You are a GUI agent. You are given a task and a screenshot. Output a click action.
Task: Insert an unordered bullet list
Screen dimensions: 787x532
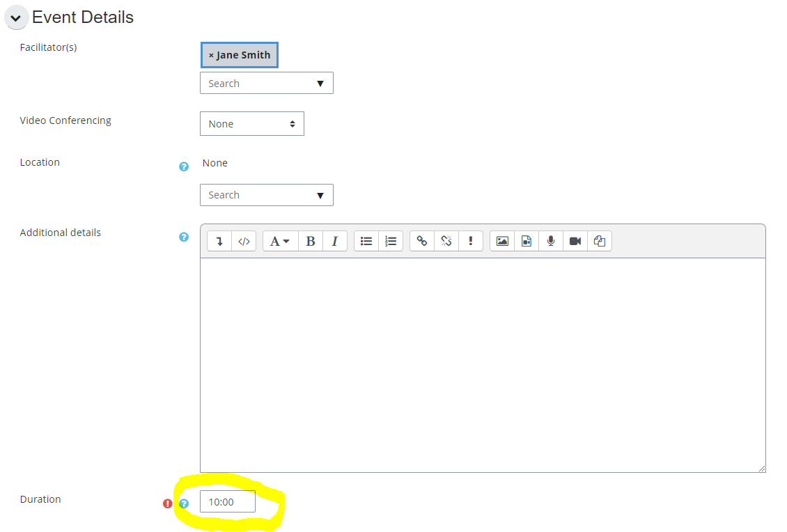pos(366,241)
